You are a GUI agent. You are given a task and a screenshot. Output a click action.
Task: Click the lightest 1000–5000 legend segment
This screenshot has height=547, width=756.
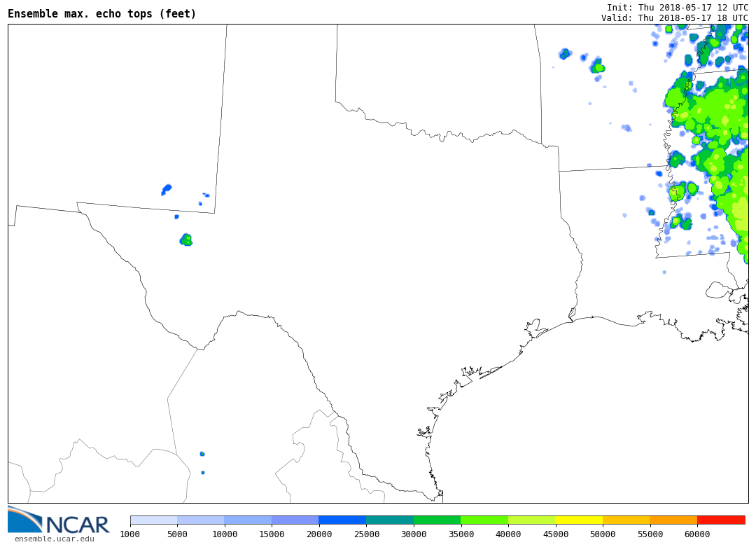tap(153, 520)
